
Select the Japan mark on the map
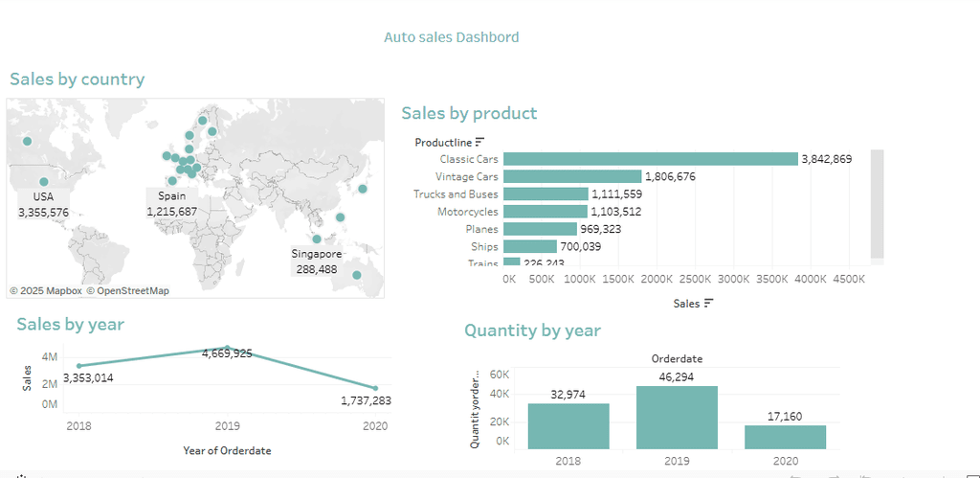coord(363,189)
